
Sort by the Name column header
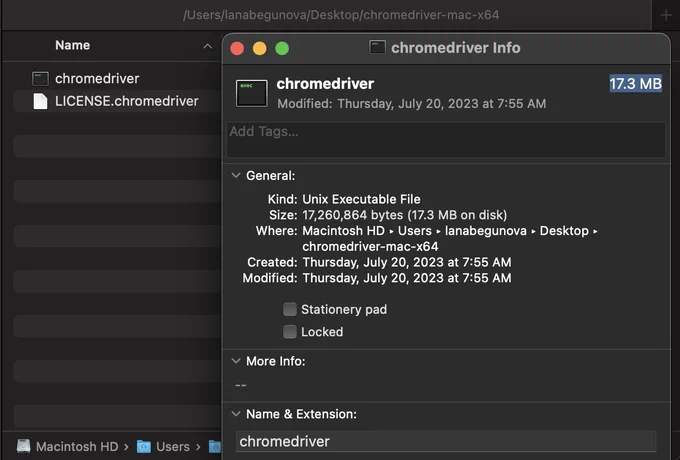72,45
